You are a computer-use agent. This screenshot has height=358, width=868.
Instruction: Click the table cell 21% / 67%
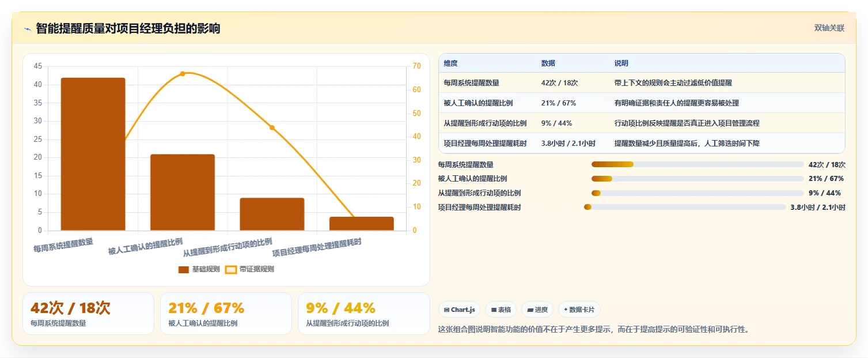coord(559,103)
